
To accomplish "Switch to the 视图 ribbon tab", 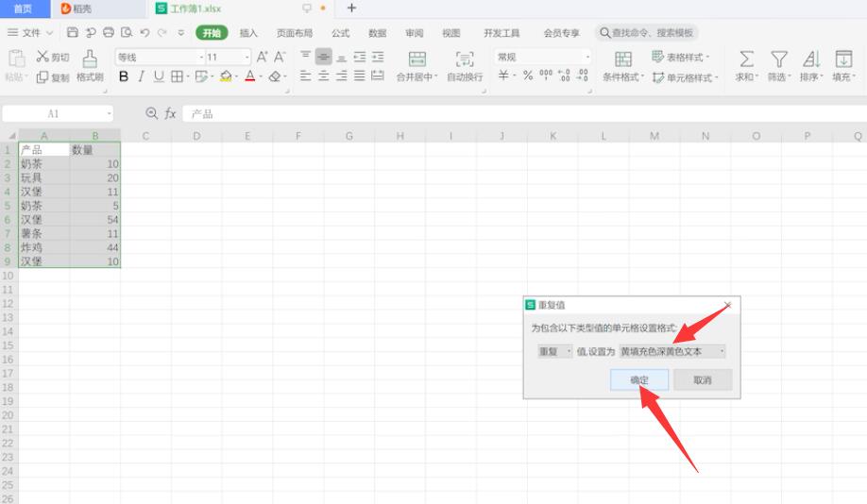I will [x=450, y=33].
